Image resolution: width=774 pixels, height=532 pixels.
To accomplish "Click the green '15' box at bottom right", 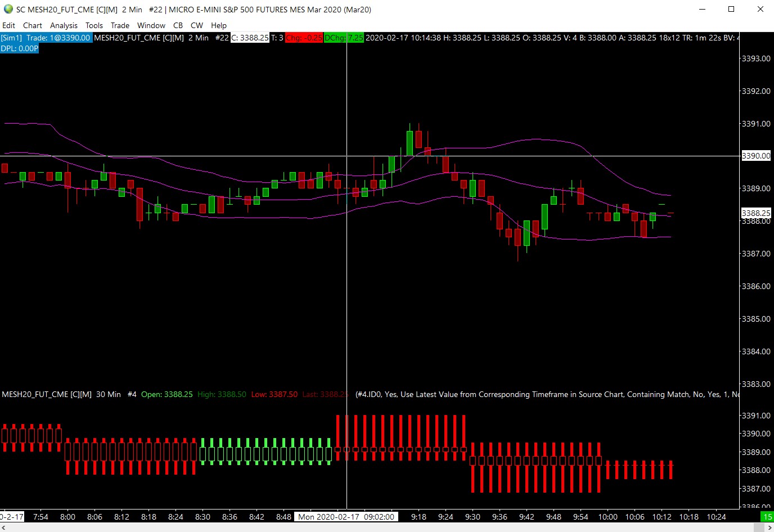I will pos(767,517).
